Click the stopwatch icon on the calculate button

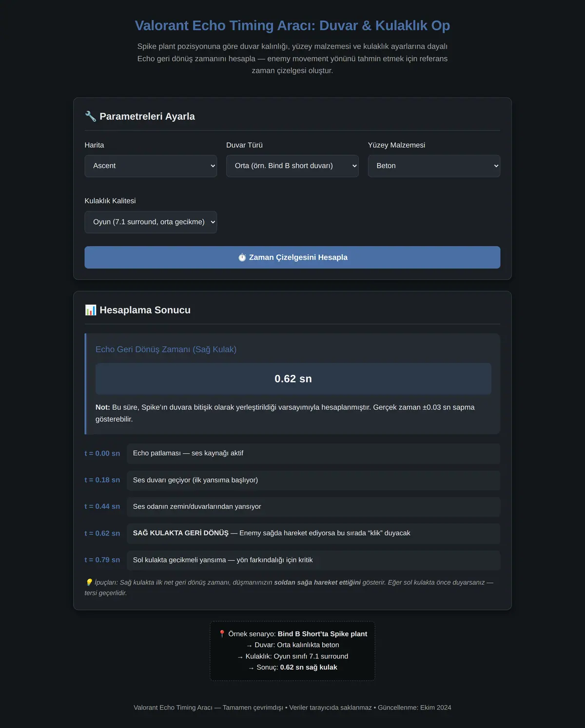click(x=242, y=257)
